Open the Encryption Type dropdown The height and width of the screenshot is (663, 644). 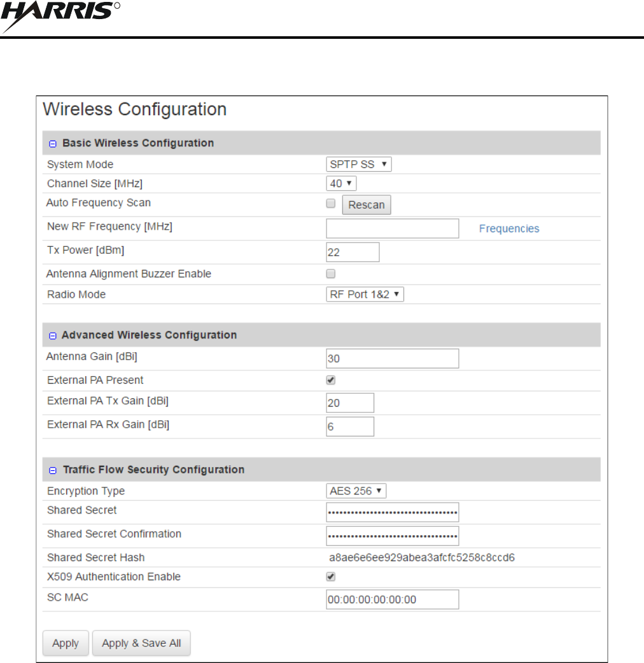tap(356, 491)
